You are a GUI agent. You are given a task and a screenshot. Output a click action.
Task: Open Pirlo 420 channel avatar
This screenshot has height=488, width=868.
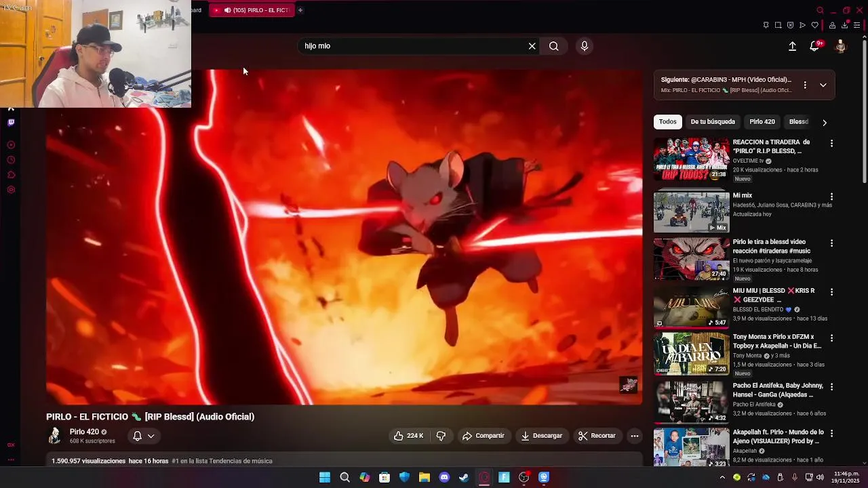click(55, 436)
